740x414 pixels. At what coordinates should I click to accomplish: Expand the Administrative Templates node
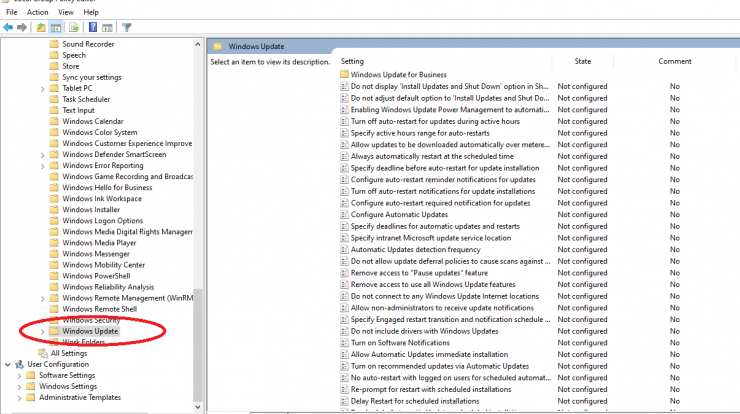coord(19,398)
